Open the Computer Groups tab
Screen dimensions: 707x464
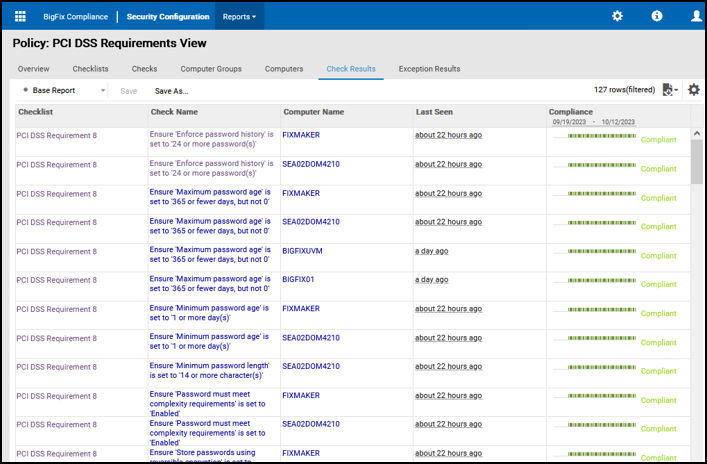coord(211,69)
